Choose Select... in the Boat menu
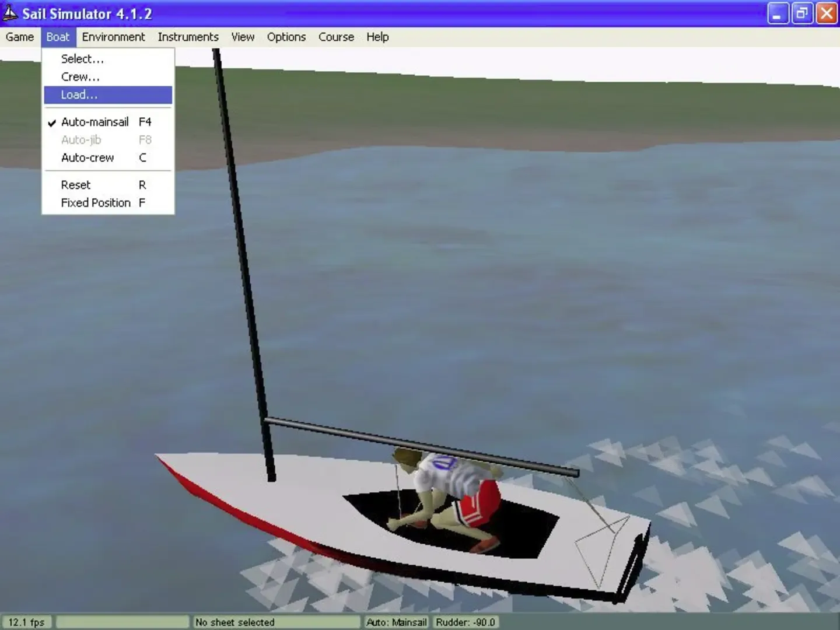The width and height of the screenshot is (840, 630). click(82, 59)
